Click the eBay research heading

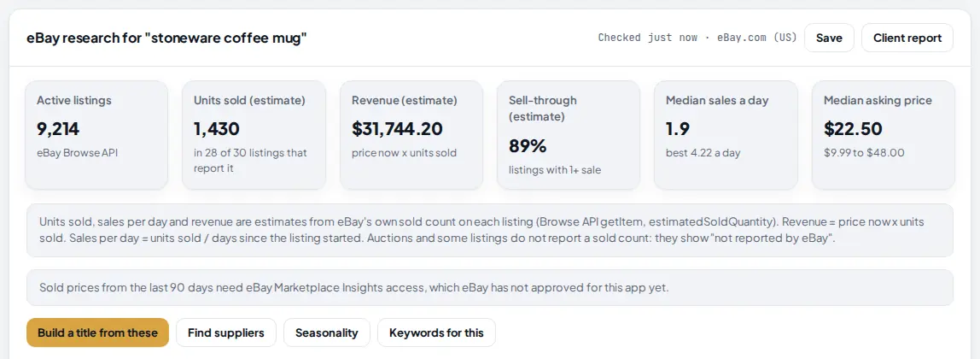pos(166,38)
